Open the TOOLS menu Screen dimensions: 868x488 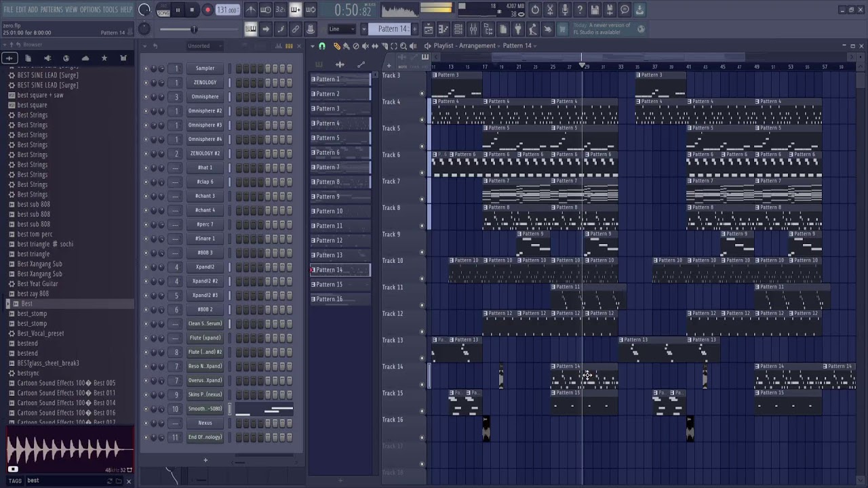coord(110,9)
